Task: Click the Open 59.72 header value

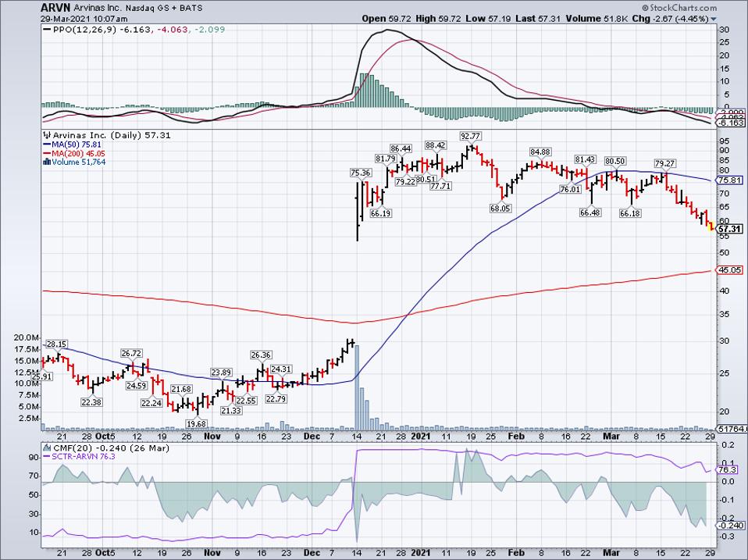Action: click(387, 19)
